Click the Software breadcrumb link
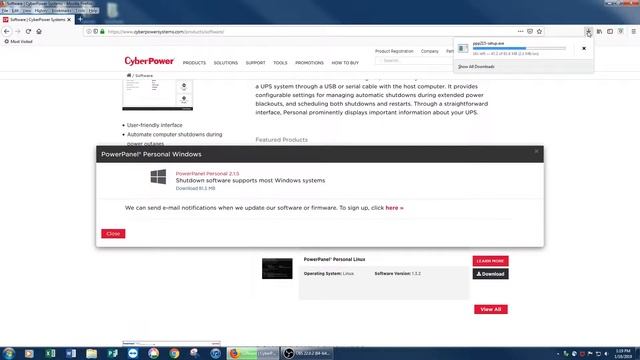640x360 pixels. coord(144,76)
